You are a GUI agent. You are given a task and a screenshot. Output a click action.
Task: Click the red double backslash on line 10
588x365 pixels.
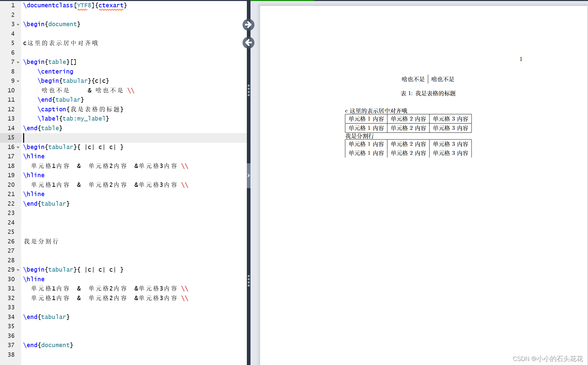(x=131, y=90)
